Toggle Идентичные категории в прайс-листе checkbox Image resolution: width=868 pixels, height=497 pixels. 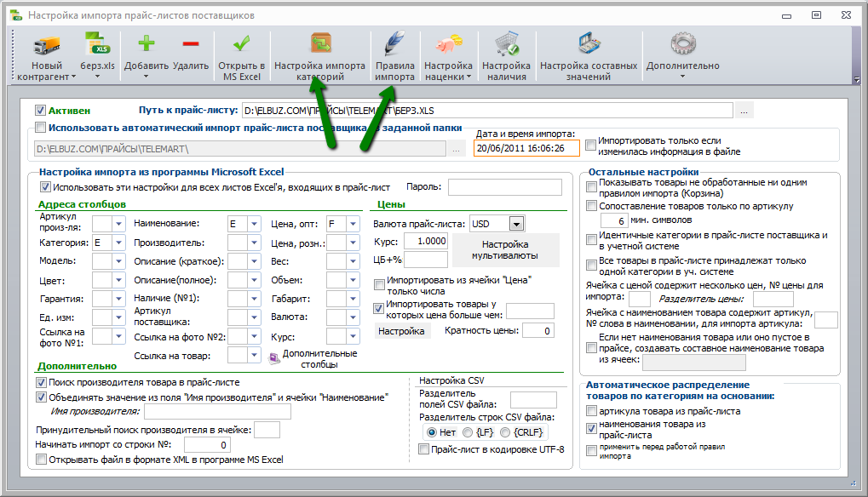pyautogui.click(x=591, y=240)
